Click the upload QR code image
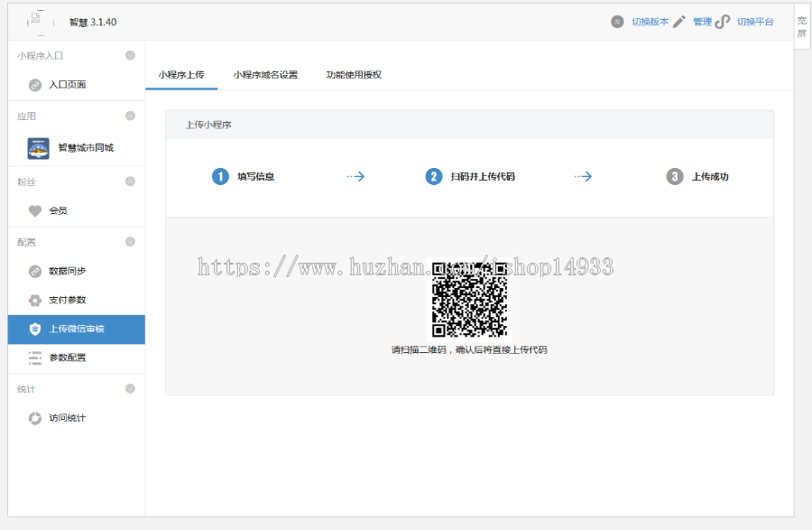Image resolution: width=812 pixels, height=530 pixels. tap(470, 300)
